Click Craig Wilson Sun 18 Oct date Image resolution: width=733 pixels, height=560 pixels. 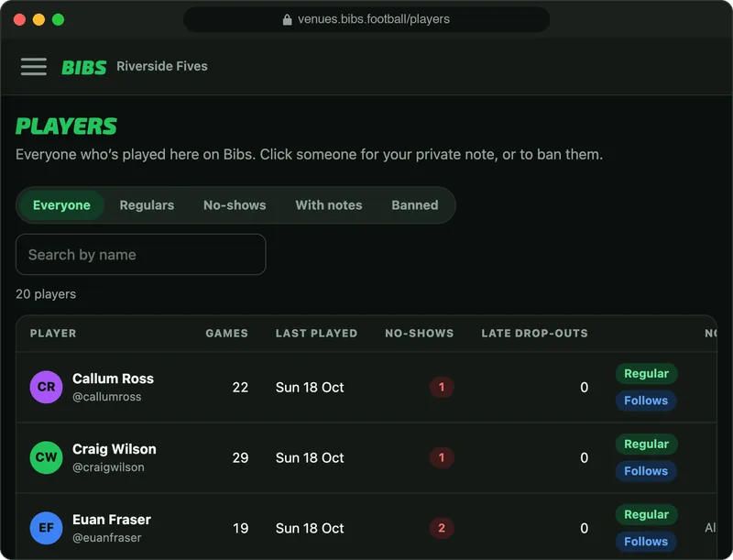pos(310,458)
